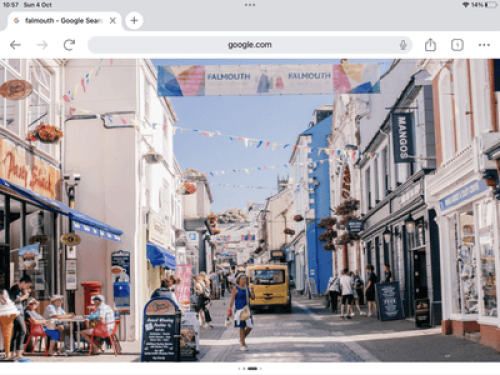500x375 pixels.
Task: Go back to the previous page
Action: pos(15,45)
